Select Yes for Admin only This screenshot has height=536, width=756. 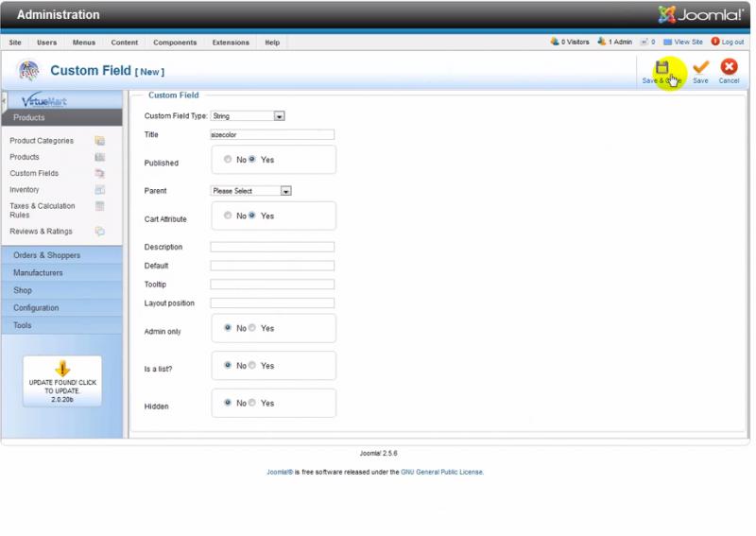point(252,328)
